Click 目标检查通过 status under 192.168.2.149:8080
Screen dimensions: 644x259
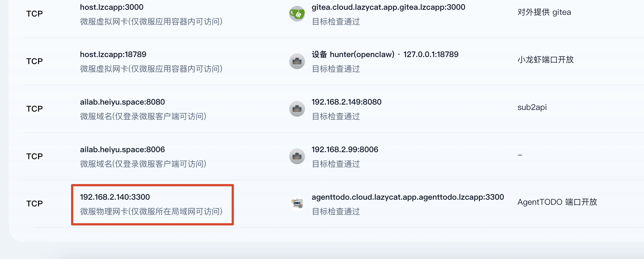336,116
